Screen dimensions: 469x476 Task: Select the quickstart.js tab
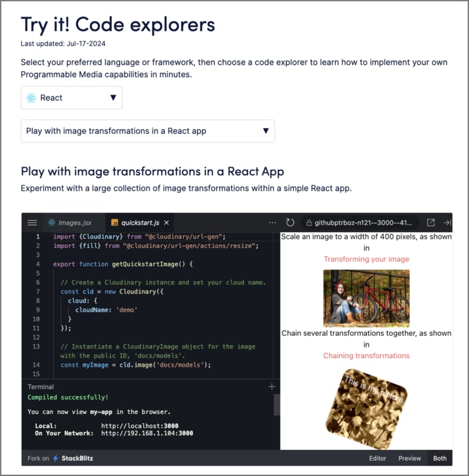point(140,223)
